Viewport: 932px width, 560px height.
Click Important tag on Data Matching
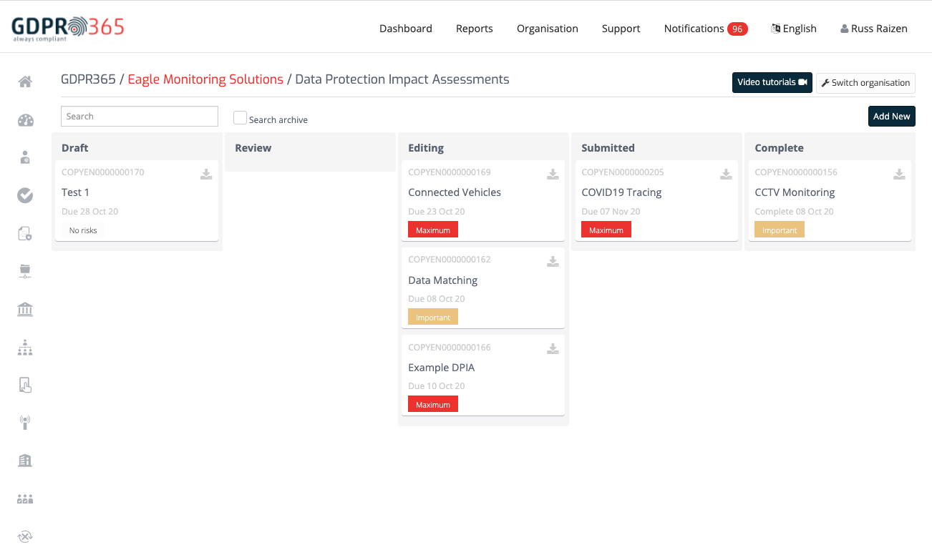pyautogui.click(x=433, y=317)
